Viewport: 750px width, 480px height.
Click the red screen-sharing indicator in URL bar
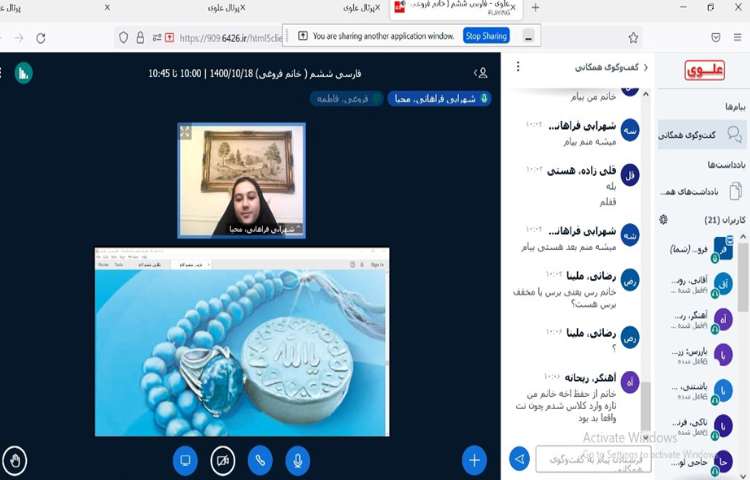(x=169, y=37)
